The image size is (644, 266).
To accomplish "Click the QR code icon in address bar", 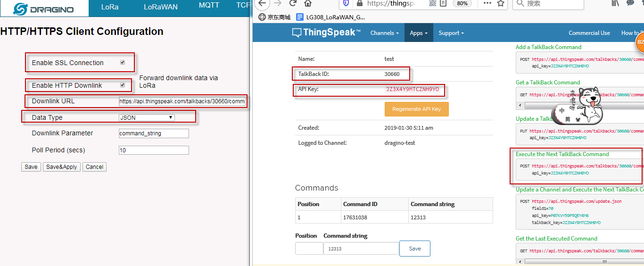I will tap(433, 3).
